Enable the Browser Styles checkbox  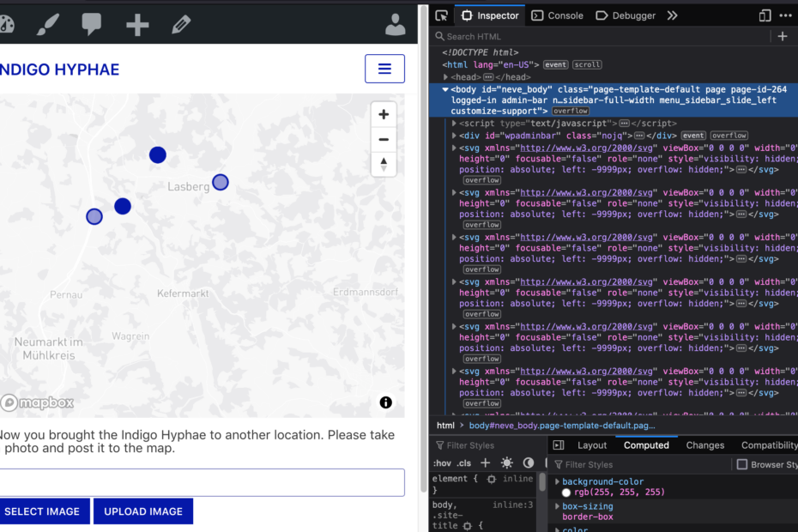point(742,464)
